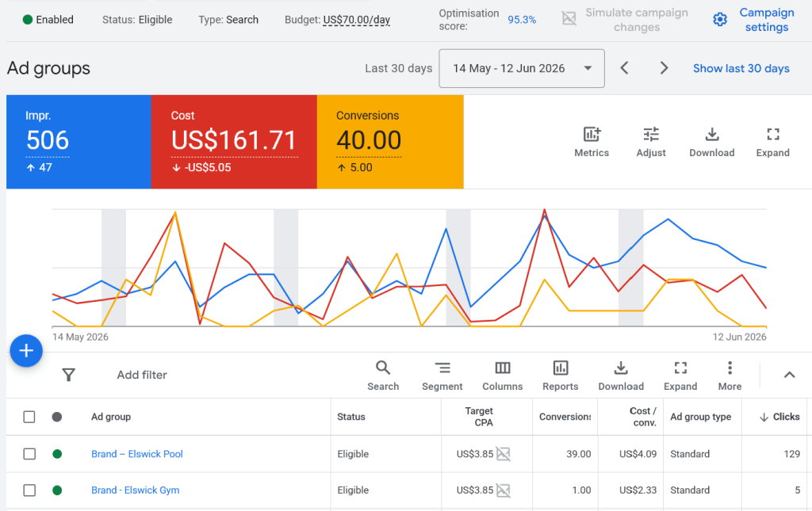Open the Segment icon in table toolbar
This screenshot has height=511, width=812.
pos(442,368)
